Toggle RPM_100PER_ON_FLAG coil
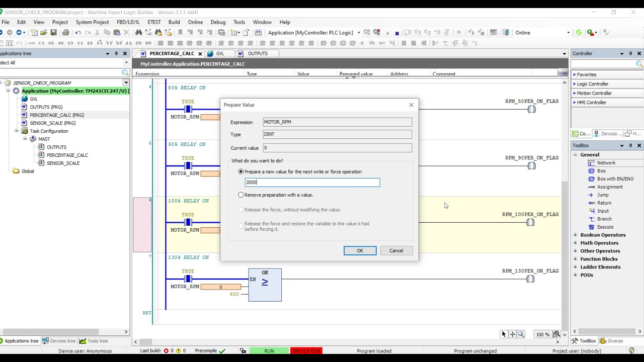Viewport: 644px width, 362px height. click(x=530, y=222)
